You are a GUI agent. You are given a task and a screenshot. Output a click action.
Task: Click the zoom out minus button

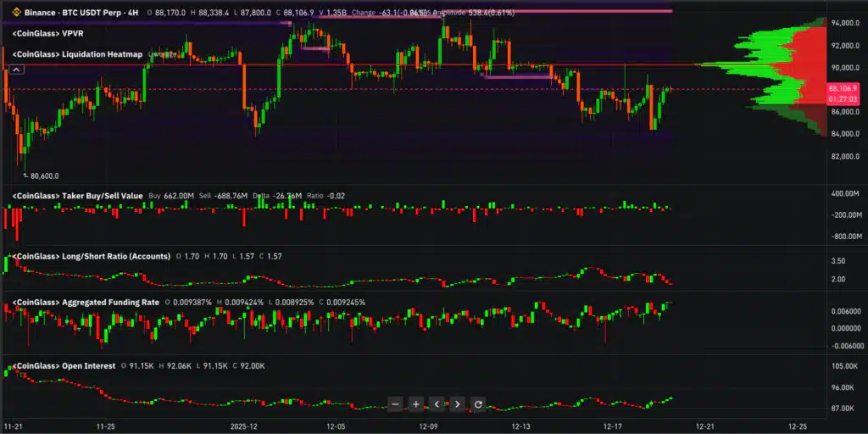tap(395, 404)
